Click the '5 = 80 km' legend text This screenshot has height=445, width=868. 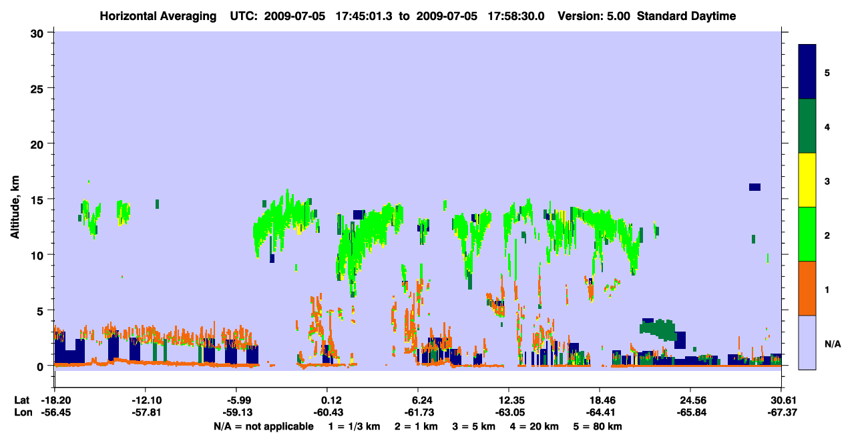click(x=598, y=426)
